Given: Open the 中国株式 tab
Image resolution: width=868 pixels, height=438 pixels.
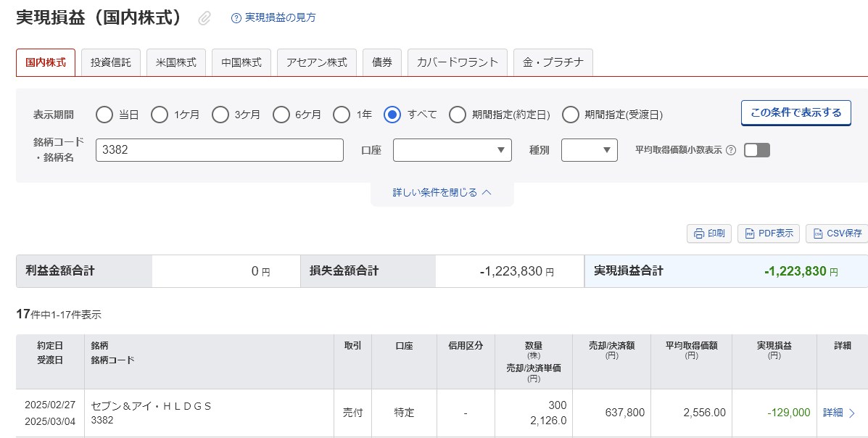Looking at the screenshot, I should click(241, 62).
